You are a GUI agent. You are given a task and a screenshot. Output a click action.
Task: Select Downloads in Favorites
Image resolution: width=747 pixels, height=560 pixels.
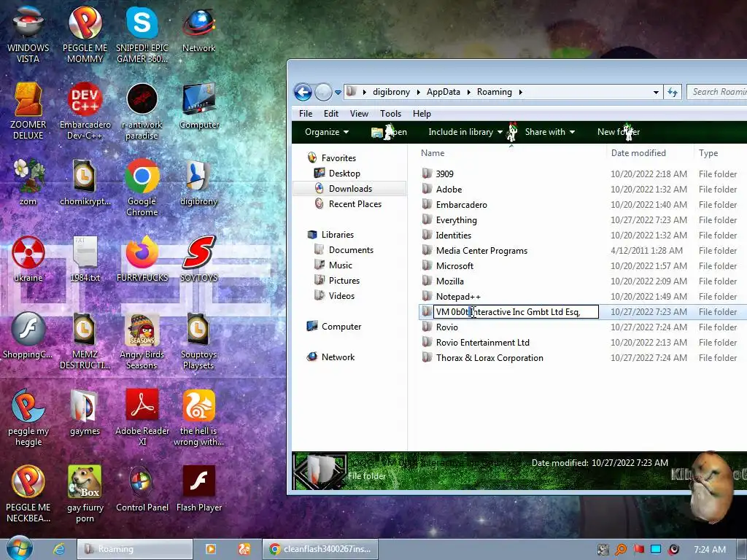(x=350, y=189)
